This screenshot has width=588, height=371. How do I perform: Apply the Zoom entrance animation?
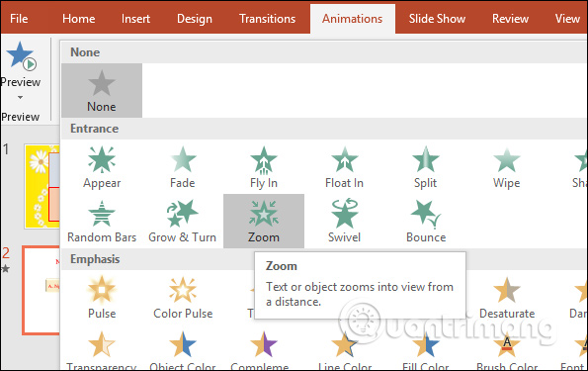tap(264, 222)
